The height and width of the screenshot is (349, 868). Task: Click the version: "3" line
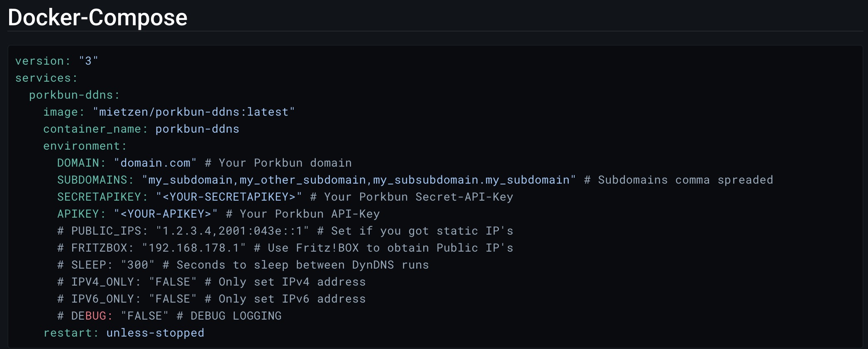pyautogui.click(x=57, y=61)
